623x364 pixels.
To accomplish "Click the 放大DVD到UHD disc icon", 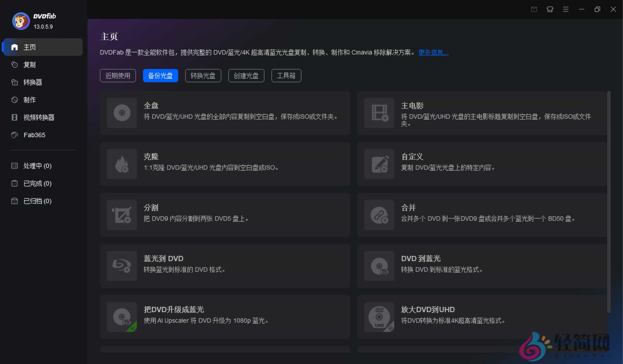I will [379, 317].
